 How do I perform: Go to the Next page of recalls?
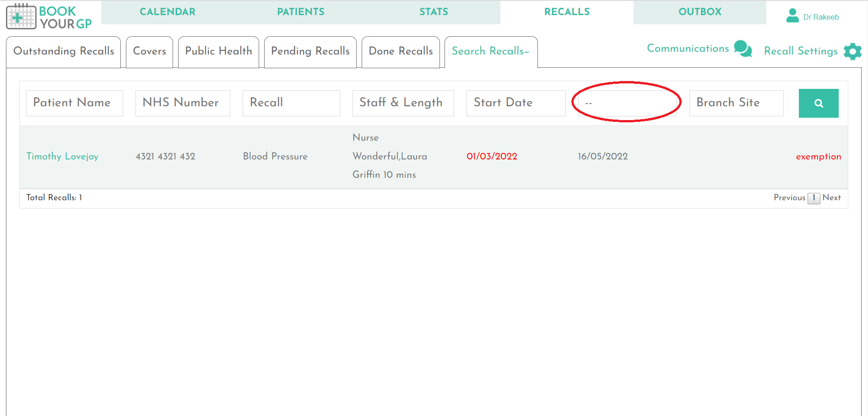click(x=832, y=197)
